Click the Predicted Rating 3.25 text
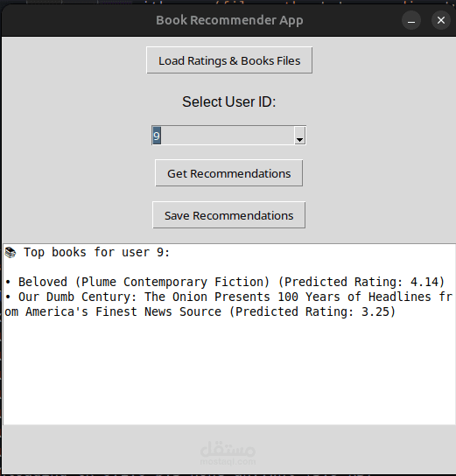Image resolution: width=456 pixels, height=476 pixels. pyautogui.click(x=312, y=311)
